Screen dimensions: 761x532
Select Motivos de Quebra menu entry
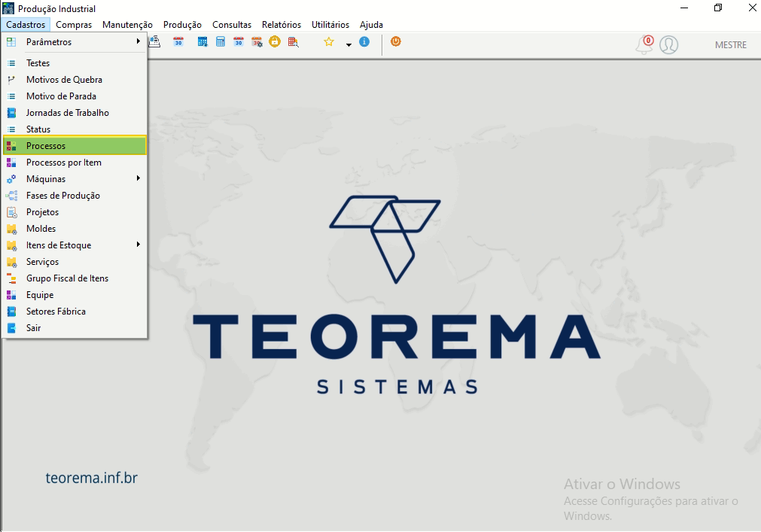[75, 80]
